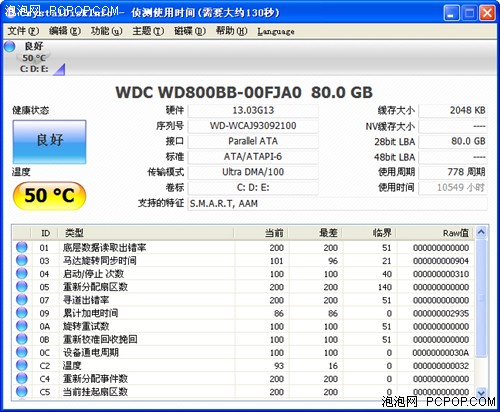Close the window with the red X
This screenshot has width=500, height=412.
[487, 13]
